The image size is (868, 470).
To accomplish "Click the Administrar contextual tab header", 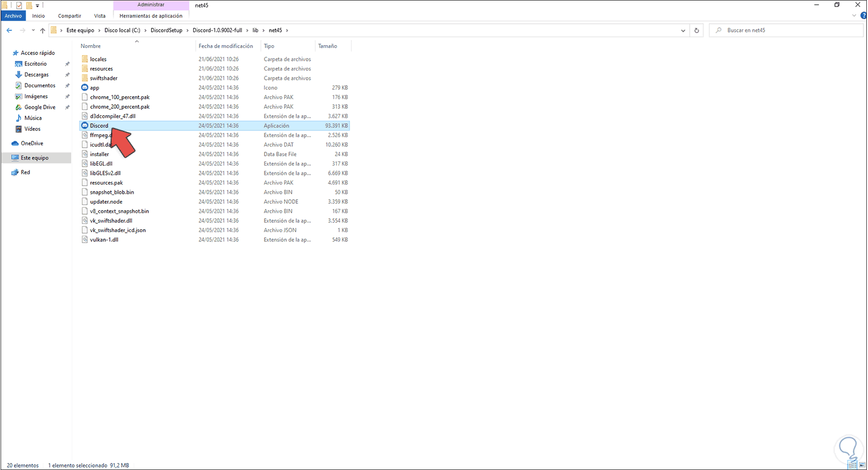I will (152, 5).
